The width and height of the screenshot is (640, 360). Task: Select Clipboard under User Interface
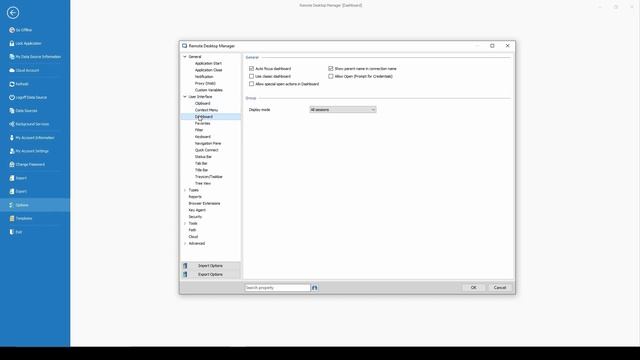tap(202, 103)
